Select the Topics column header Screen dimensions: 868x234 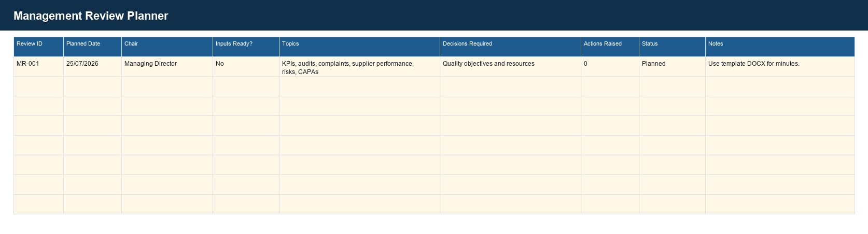(359, 47)
